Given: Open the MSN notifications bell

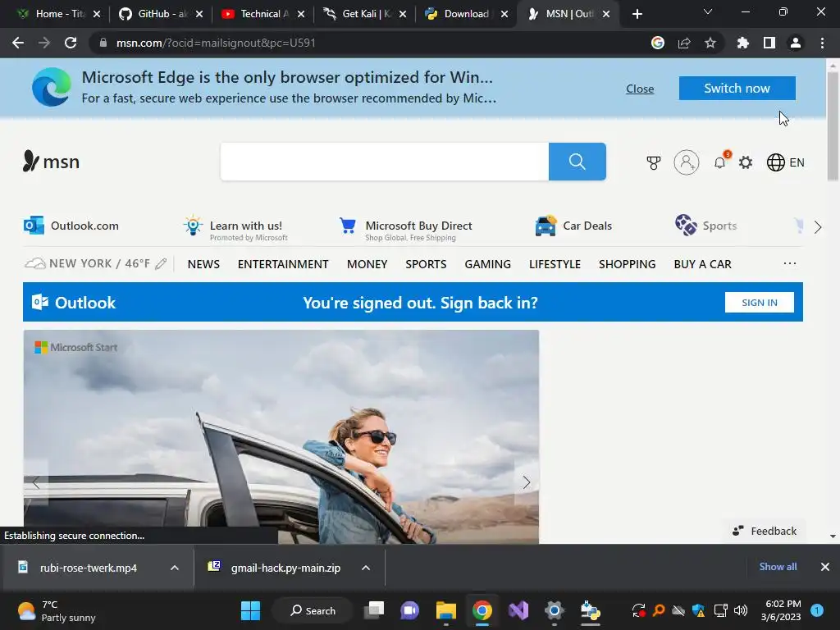Looking at the screenshot, I should pyautogui.click(x=720, y=162).
